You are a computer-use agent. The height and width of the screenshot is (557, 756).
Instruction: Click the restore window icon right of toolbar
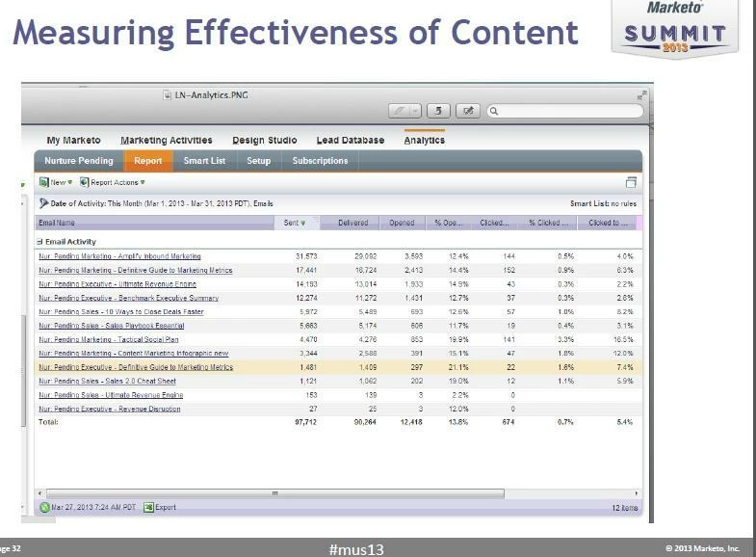(x=631, y=182)
